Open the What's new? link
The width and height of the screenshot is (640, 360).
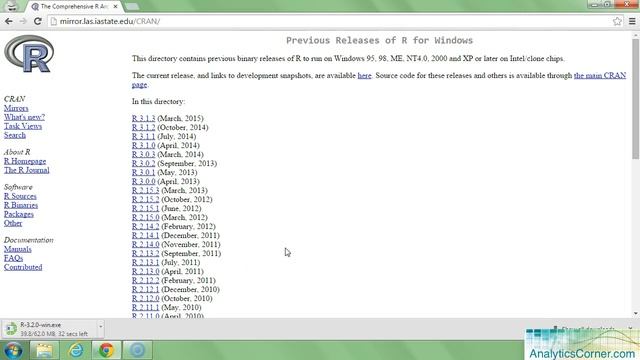point(24,117)
